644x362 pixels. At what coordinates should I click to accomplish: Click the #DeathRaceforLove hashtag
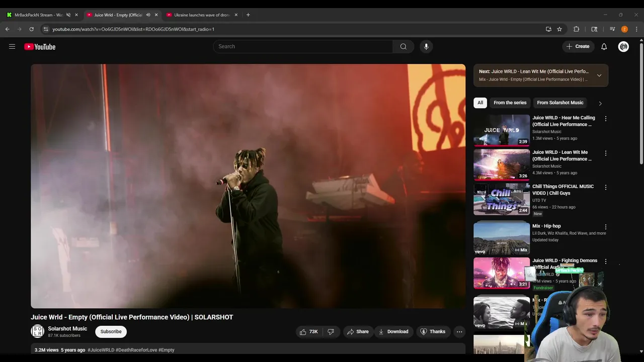pos(136,350)
